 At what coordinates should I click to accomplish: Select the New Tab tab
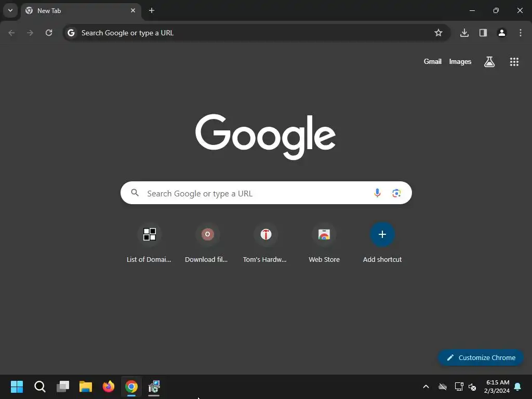81,11
